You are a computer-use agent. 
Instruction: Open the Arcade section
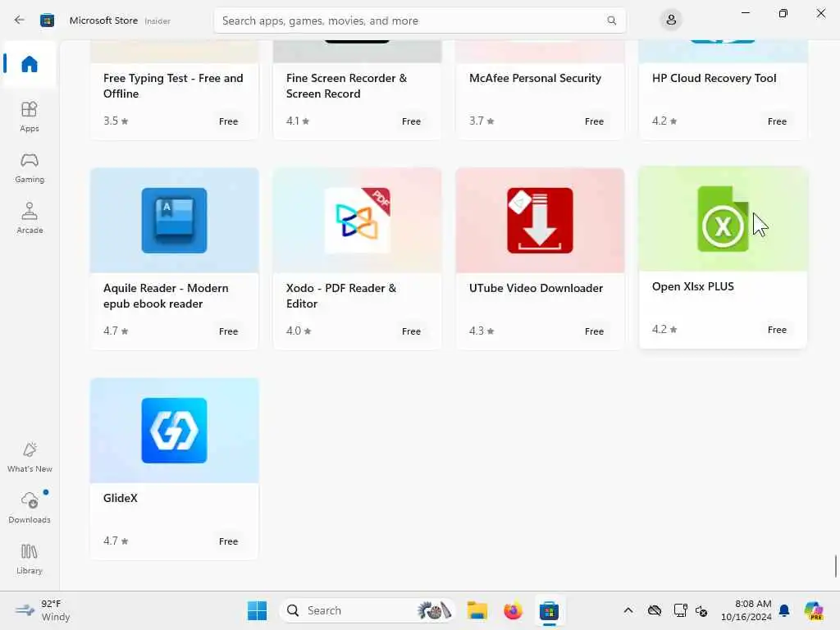[x=30, y=218]
